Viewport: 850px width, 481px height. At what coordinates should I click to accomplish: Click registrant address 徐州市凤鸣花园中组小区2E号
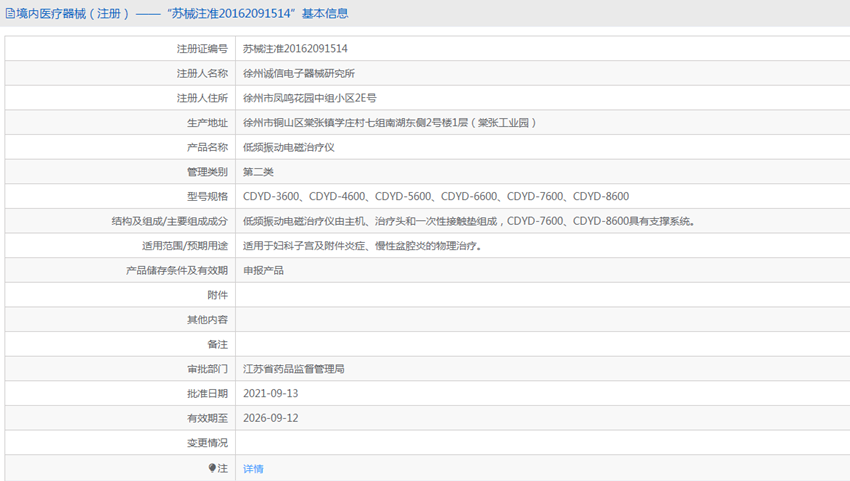pos(310,98)
